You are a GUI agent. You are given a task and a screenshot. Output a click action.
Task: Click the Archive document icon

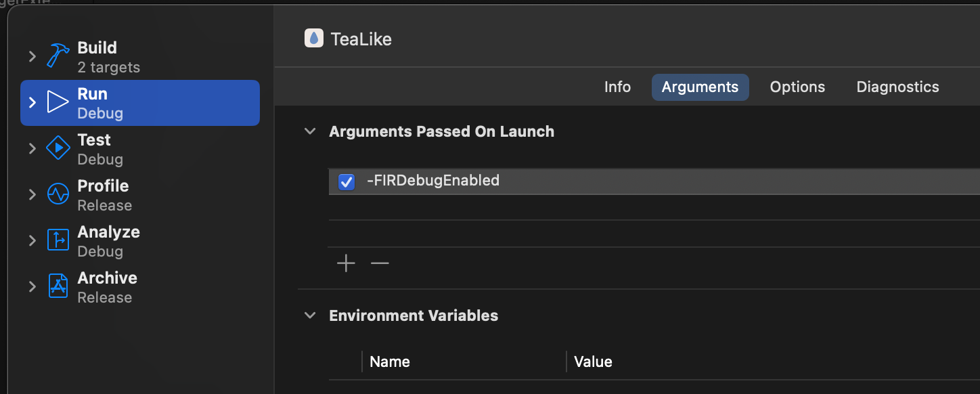pyautogui.click(x=58, y=286)
